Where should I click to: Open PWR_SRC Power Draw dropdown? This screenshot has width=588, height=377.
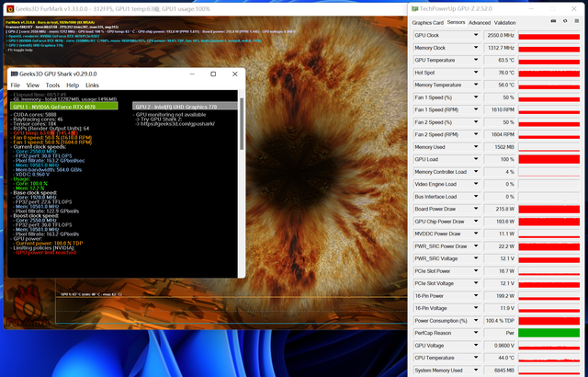(x=476, y=246)
